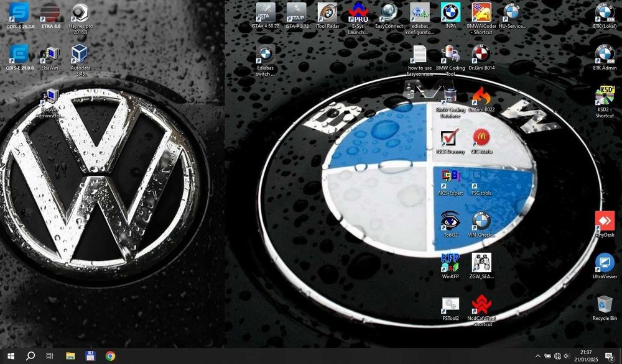This screenshot has width=622, height=364.
Task: Select the KSD2 Shortcut icon
Action: [x=605, y=96]
